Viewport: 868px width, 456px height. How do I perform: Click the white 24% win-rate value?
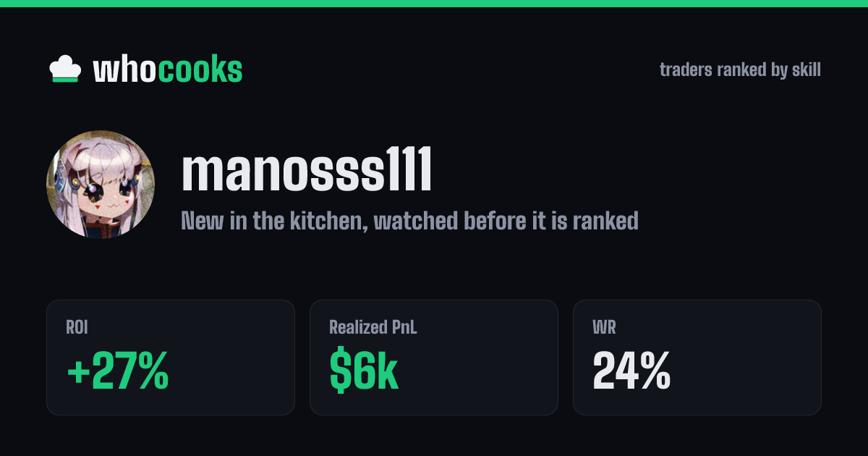(631, 370)
